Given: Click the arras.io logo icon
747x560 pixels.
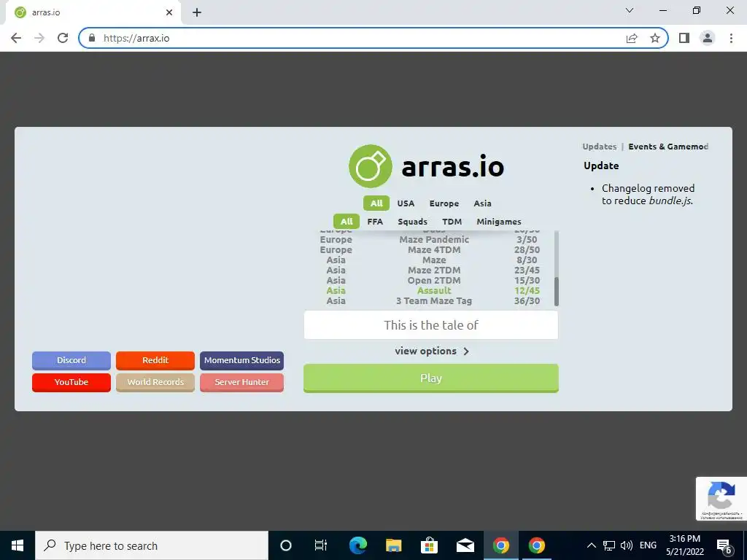Looking at the screenshot, I should click(x=370, y=166).
